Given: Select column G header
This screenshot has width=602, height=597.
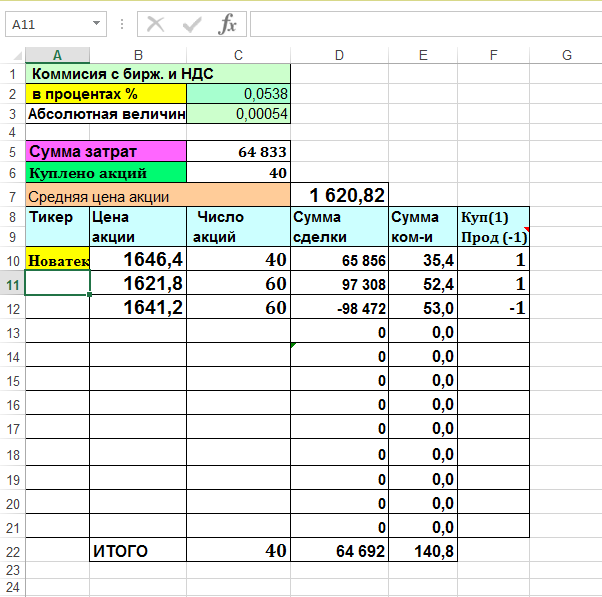Looking at the screenshot, I should (x=566, y=55).
